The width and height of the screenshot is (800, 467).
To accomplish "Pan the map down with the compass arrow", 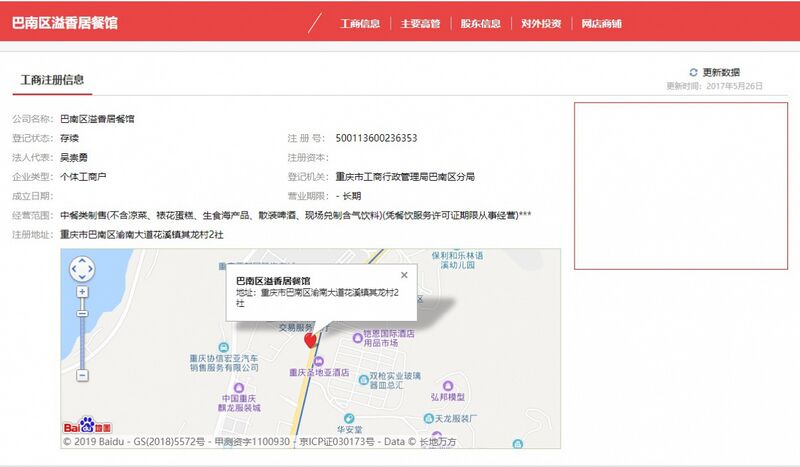I will [82, 277].
